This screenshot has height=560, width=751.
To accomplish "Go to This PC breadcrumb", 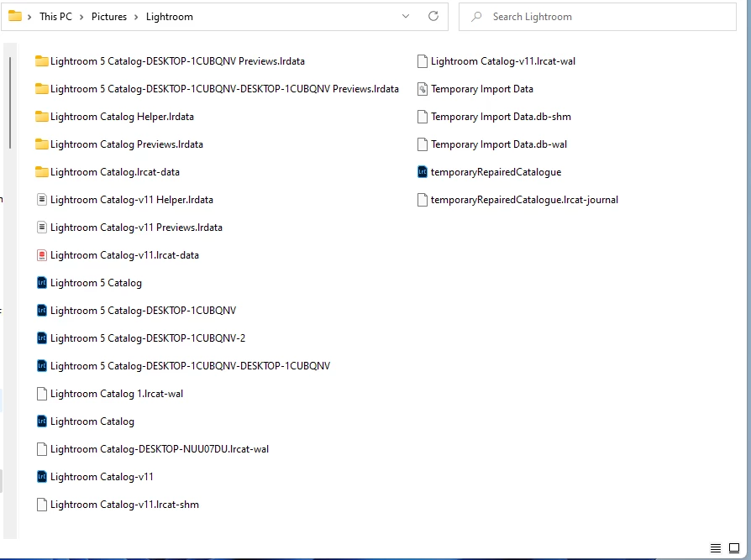I will [55, 17].
